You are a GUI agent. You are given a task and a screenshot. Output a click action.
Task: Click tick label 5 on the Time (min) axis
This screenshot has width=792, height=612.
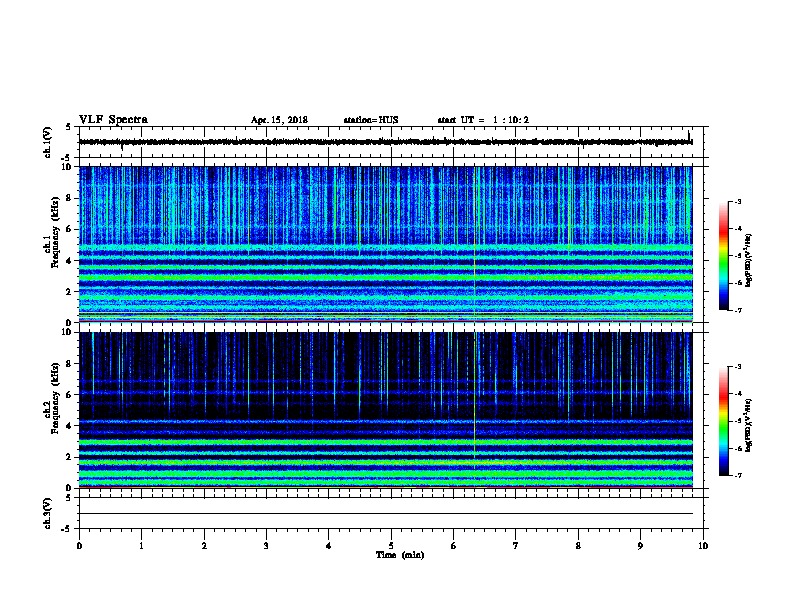tap(391, 546)
